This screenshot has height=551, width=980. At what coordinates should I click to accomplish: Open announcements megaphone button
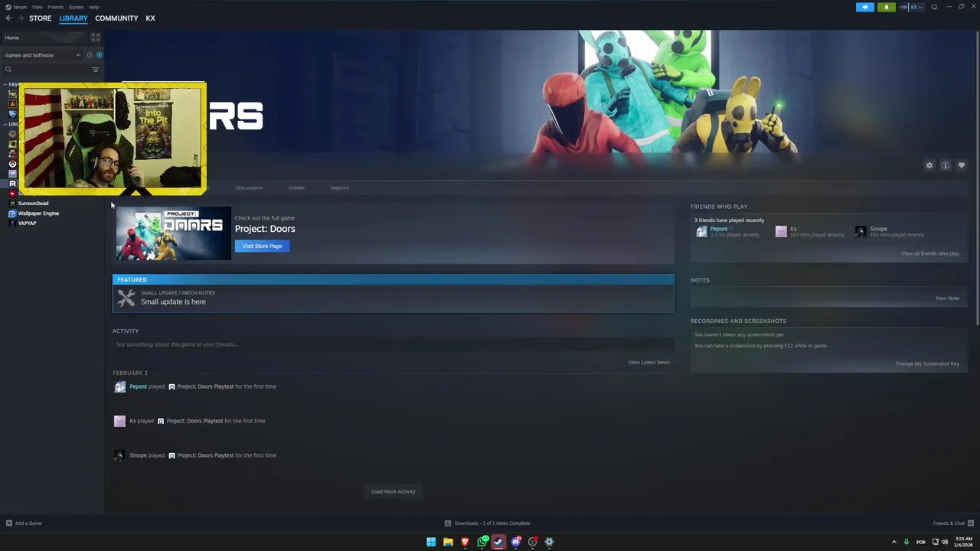864,7
